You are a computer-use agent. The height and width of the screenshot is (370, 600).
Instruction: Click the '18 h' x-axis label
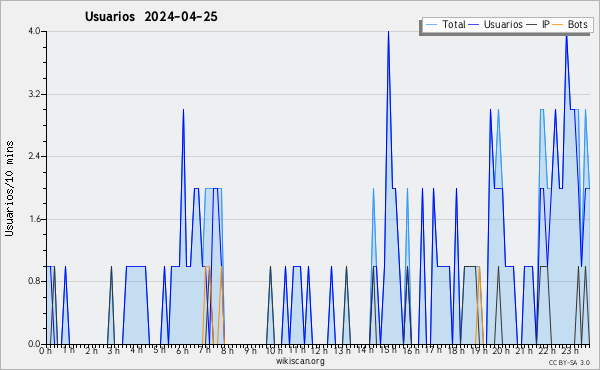pos(457,351)
